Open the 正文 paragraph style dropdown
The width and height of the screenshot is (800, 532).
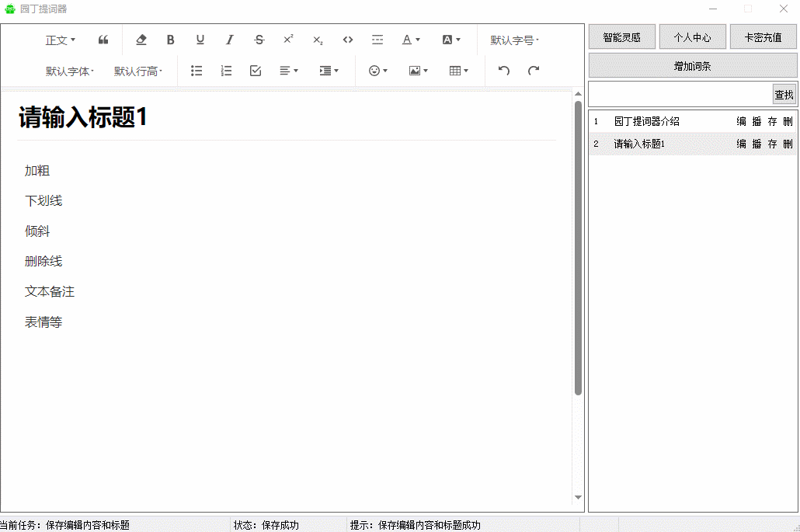tap(61, 40)
